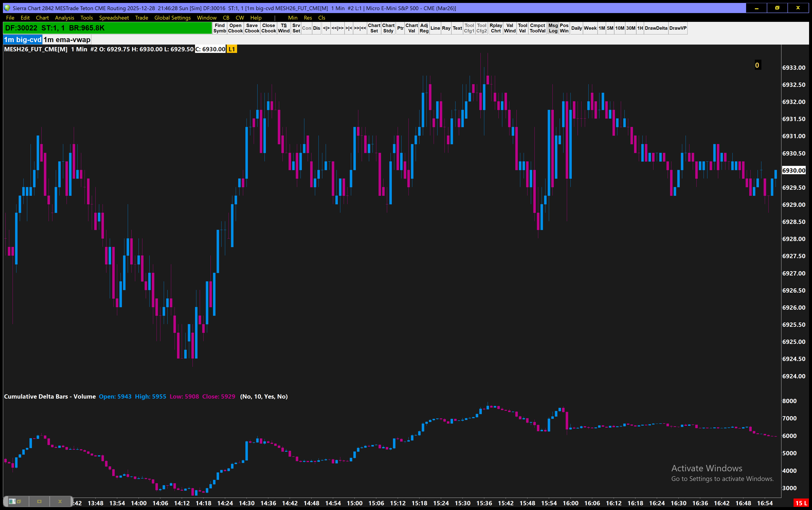Viewport: 812px width, 510px height.
Task: Open the Chart Stdy studies button
Action: [388, 28]
